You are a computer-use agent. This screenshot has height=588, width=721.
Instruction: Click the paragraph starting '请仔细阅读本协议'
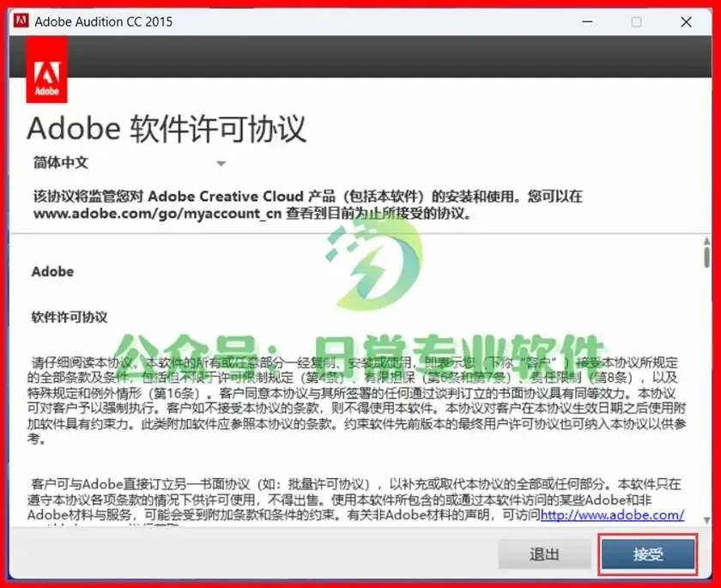(356, 400)
